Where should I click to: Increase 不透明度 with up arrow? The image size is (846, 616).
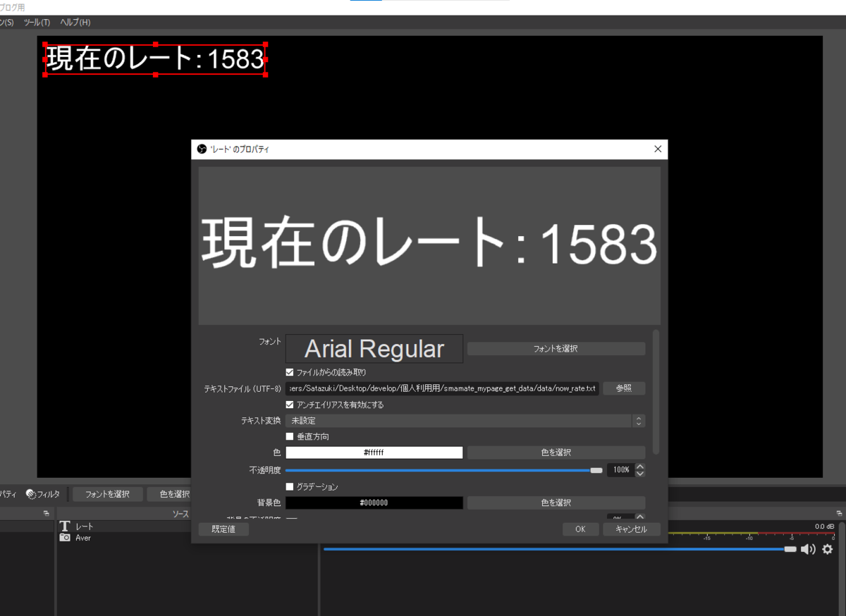[x=639, y=467]
